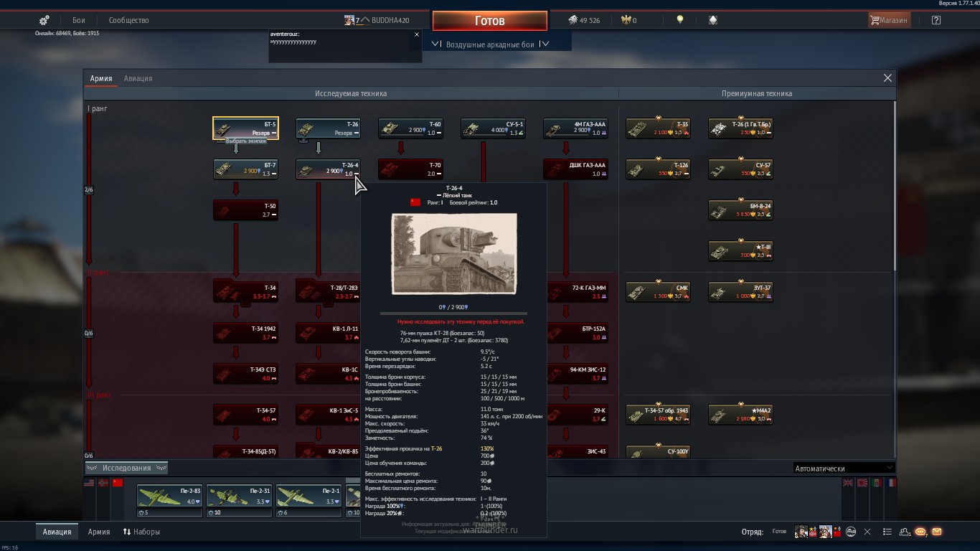Choose the Japan flag nation

pyautogui.click(x=862, y=483)
